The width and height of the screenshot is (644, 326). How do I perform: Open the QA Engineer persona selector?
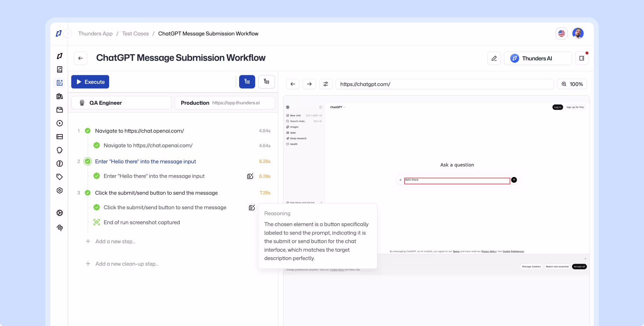coord(121,103)
